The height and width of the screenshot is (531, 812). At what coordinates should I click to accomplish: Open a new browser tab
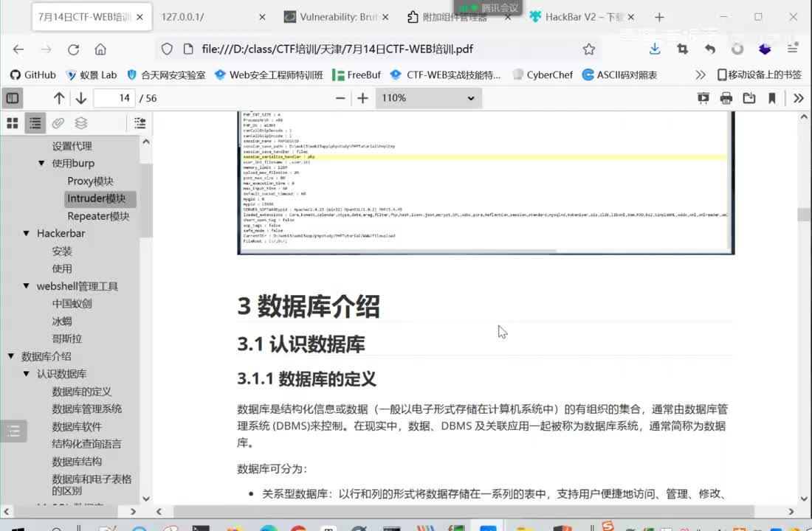(659, 17)
